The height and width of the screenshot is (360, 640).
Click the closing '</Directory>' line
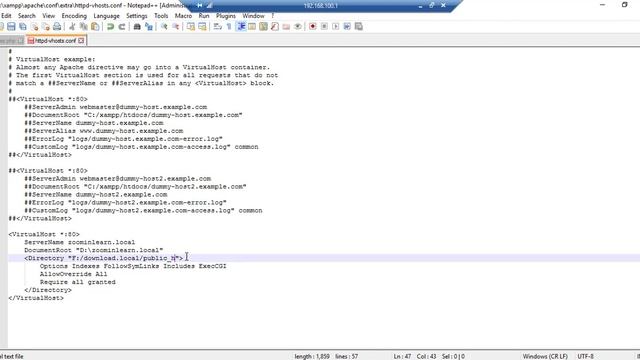tap(48, 290)
